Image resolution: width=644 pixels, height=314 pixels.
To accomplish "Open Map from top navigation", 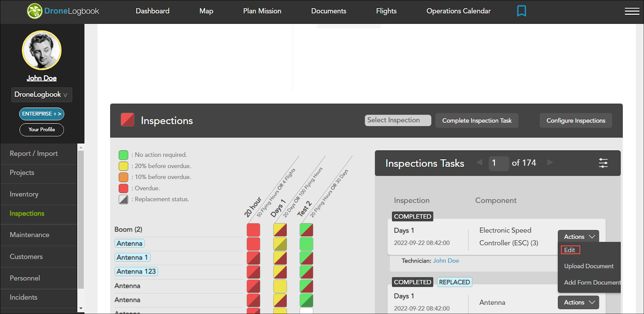I will pyautogui.click(x=206, y=11).
